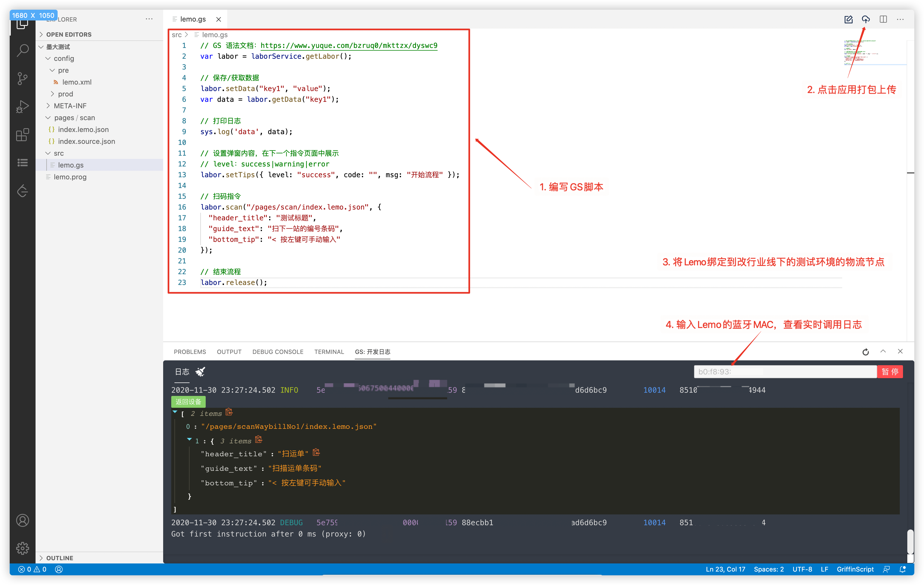Click the refresh icon in panel header

click(866, 351)
